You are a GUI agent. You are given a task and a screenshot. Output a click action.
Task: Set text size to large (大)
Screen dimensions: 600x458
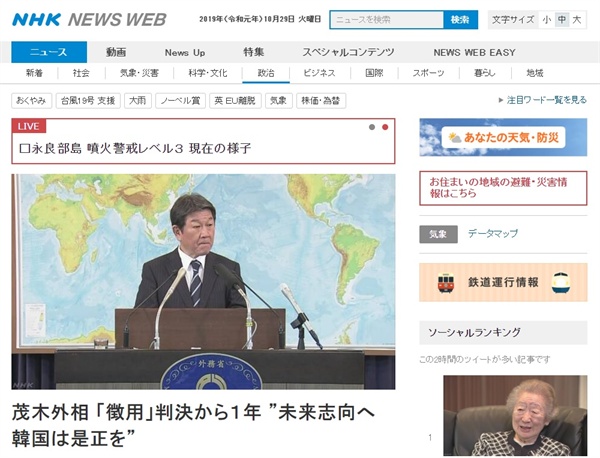pos(576,19)
